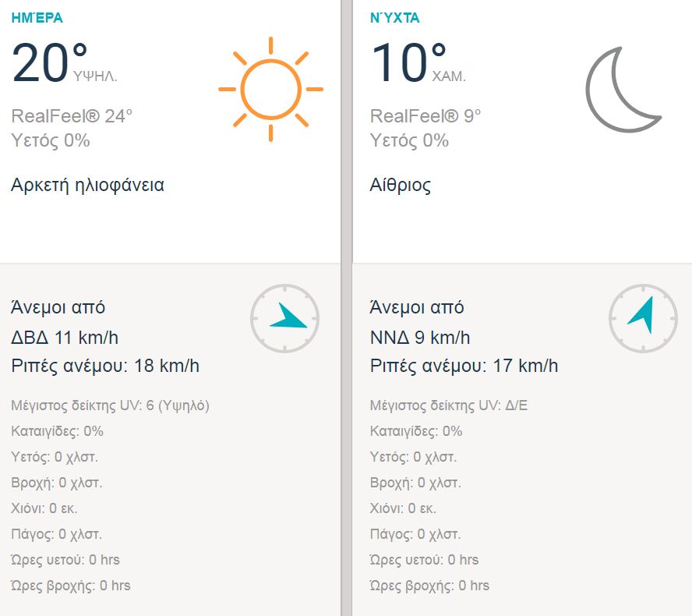Click the orange sun weather icon

[x=270, y=89]
